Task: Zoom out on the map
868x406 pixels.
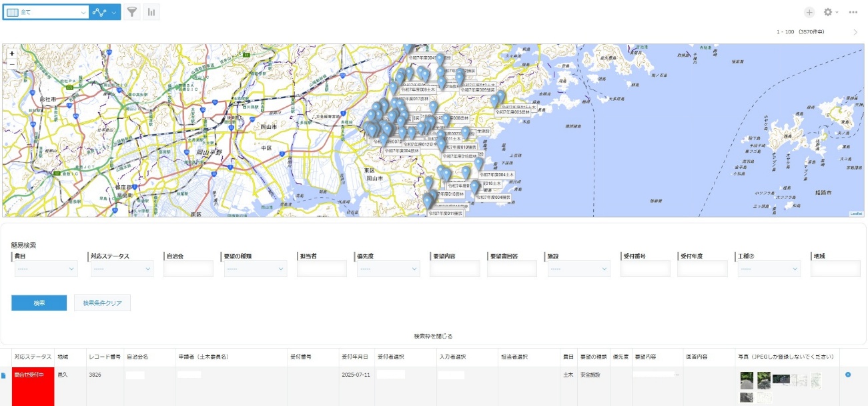Action: (x=12, y=63)
